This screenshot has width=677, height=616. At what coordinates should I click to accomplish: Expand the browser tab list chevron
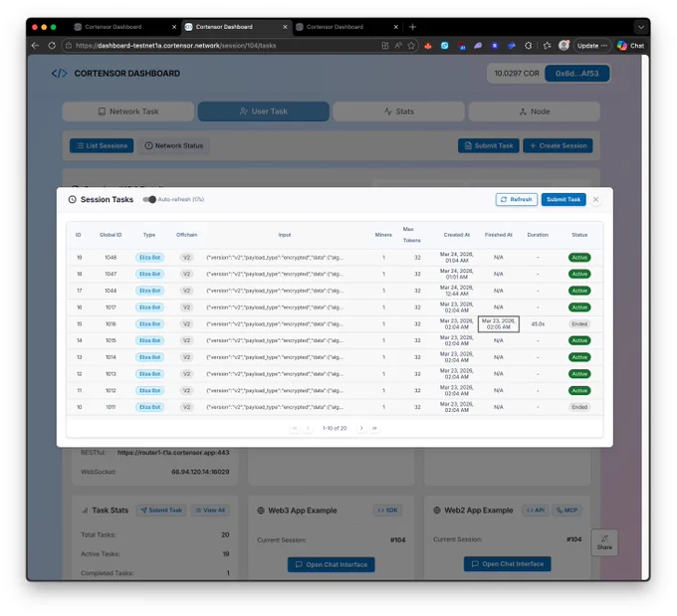[x=641, y=27]
